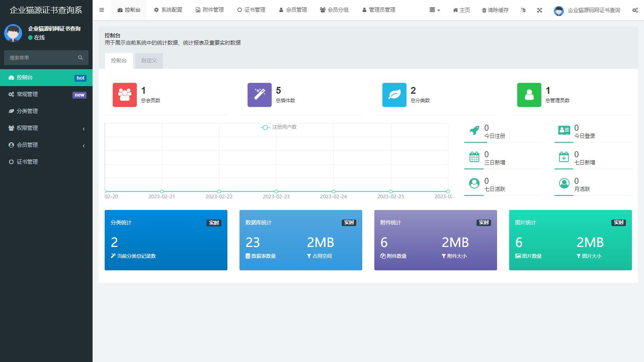The height and width of the screenshot is (362, 644).
Task: Click the purple magic wand plugins icon
Action: (260, 95)
